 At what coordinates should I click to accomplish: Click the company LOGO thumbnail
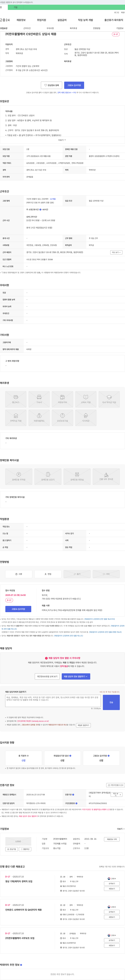pos(18,841)
